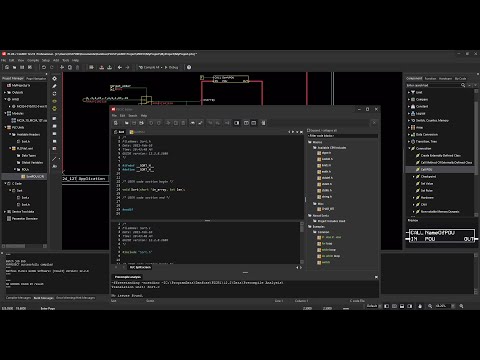Open the Compile menu in main menu bar

33,60
